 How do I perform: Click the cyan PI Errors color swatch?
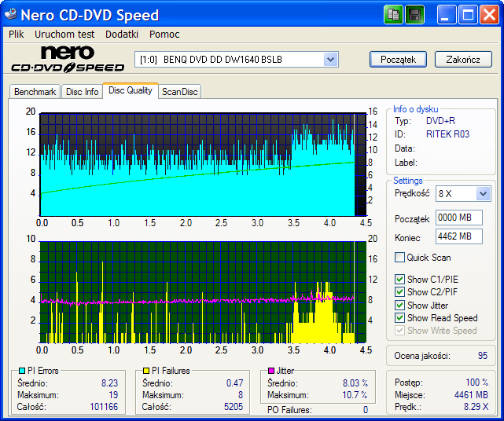click(x=22, y=371)
